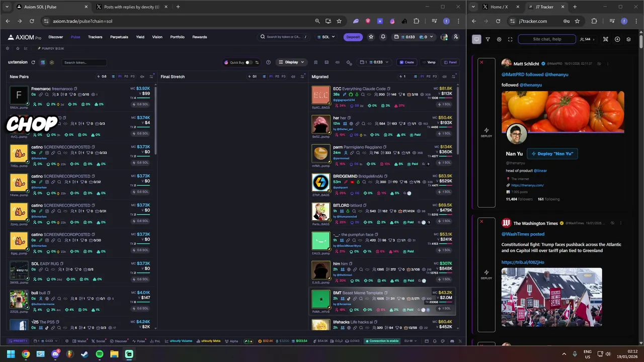
Task: Open the user settings icon at header's end
Action: (456, 37)
